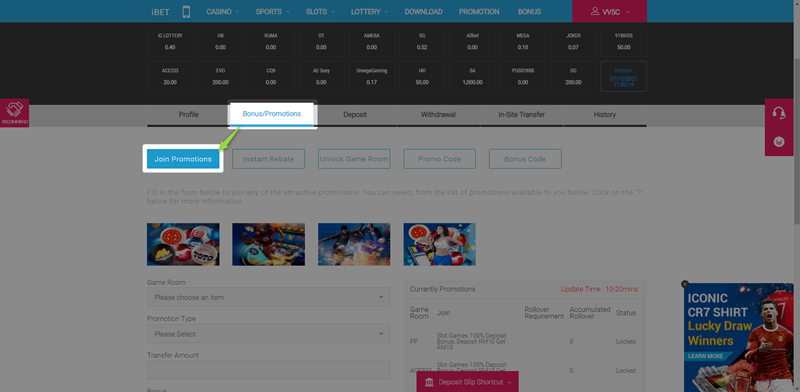Select the SA wallet showing 1,000.00
800x392 pixels.
point(472,77)
